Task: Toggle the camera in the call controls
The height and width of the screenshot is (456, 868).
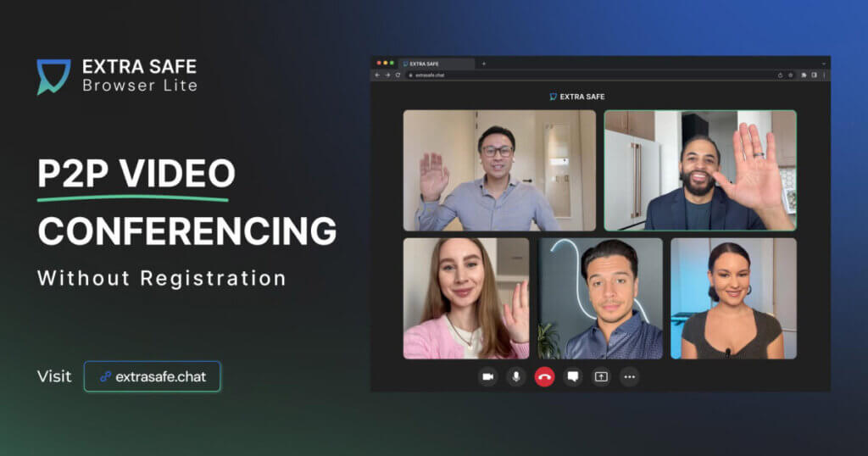Action: [487, 377]
